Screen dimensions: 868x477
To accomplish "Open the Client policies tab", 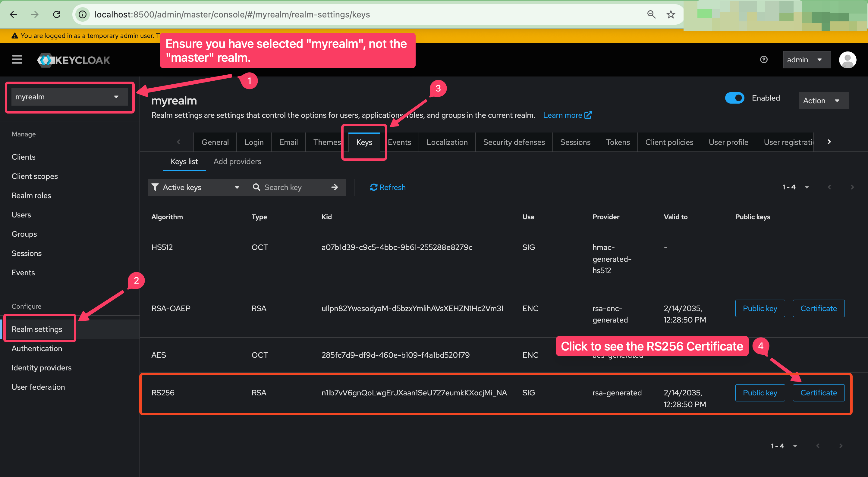I will (669, 142).
